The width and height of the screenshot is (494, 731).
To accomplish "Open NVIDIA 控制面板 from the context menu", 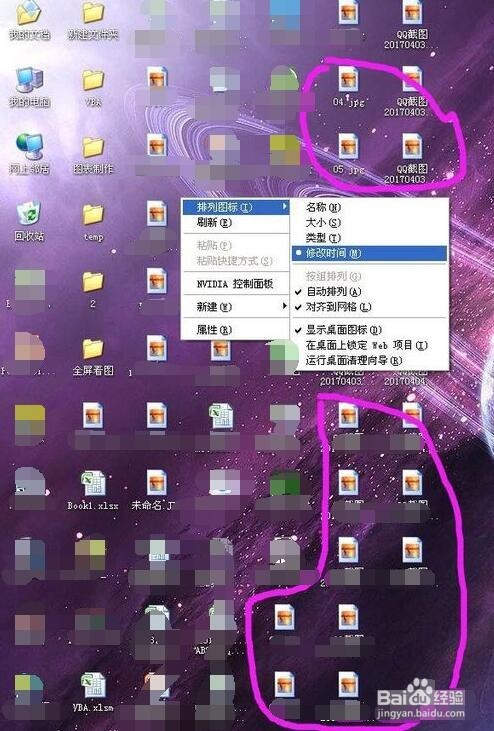I will pyautogui.click(x=236, y=283).
